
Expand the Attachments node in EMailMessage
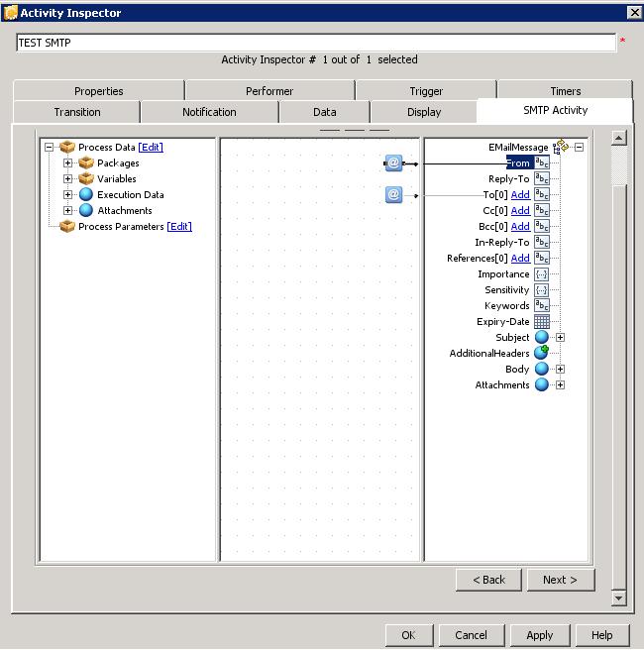(x=560, y=384)
